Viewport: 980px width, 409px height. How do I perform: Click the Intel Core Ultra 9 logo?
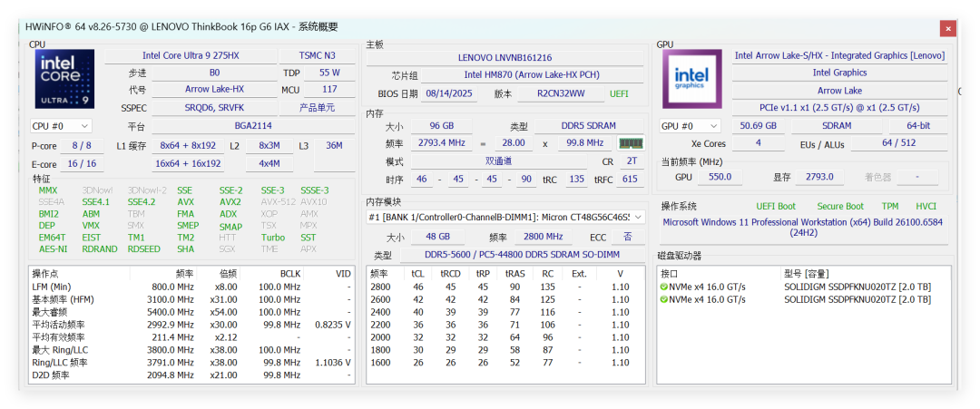tap(64, 80)
